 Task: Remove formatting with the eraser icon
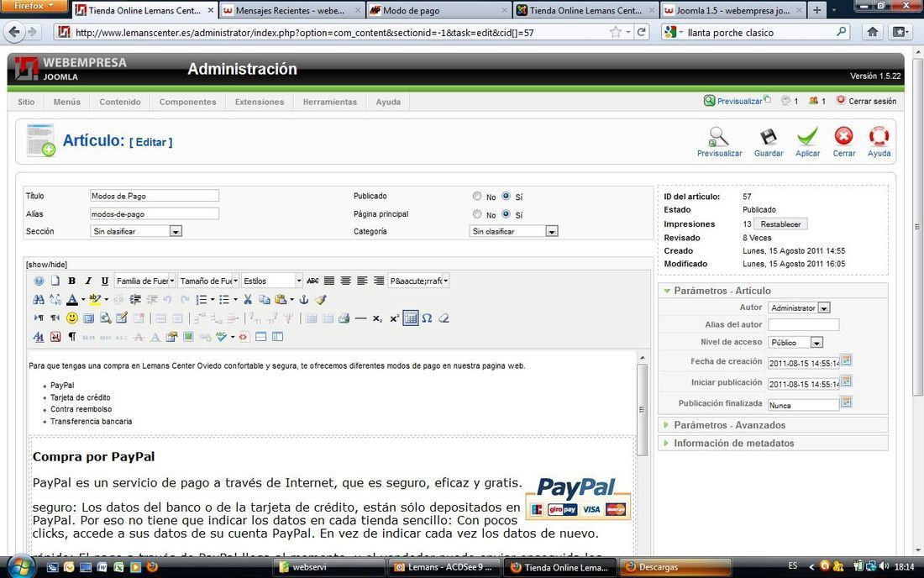coord(444,318)
